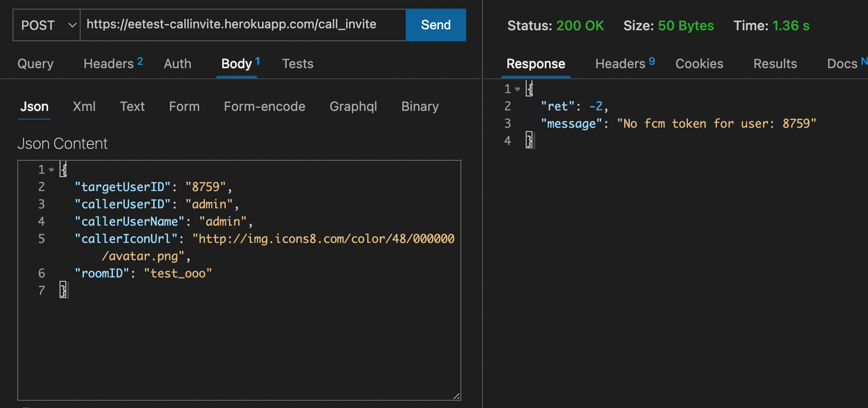Select the Graphql body type
The width and height of the screenshot is (868, 408).
coord(353,107)
